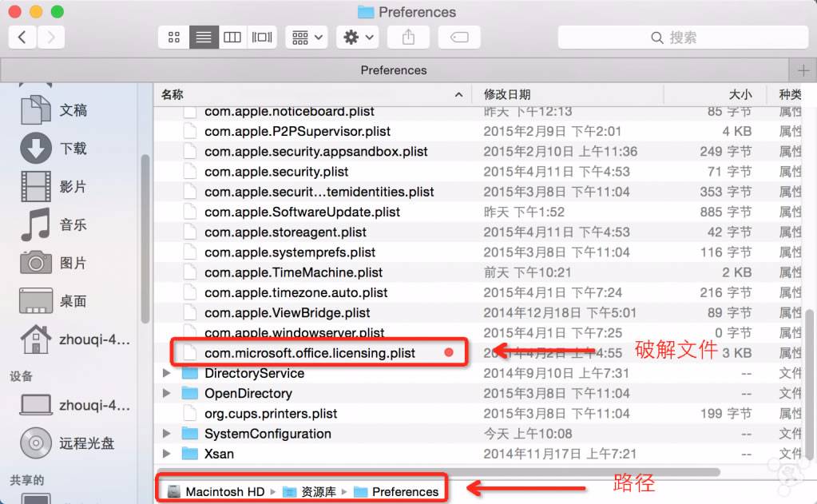The height and width of the screenshot is (504, 817).
Task: Switch to Cover Flow view
Action: (x=261, y=38)
